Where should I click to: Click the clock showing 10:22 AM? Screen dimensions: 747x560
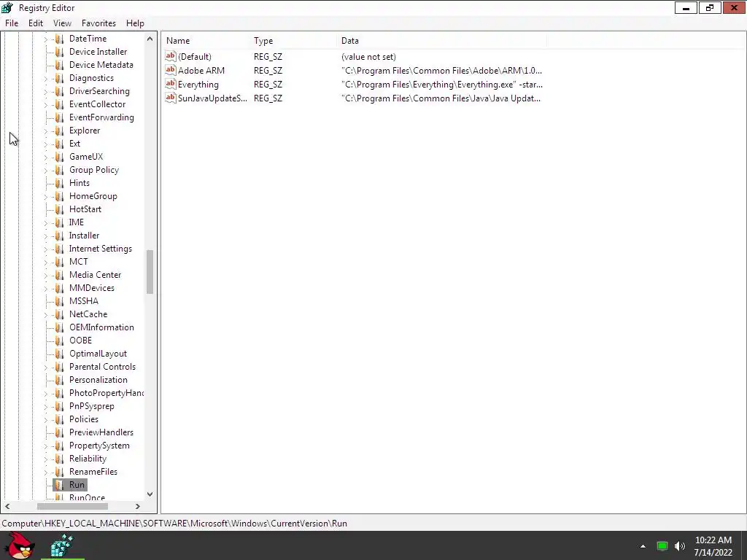(713, 540)
